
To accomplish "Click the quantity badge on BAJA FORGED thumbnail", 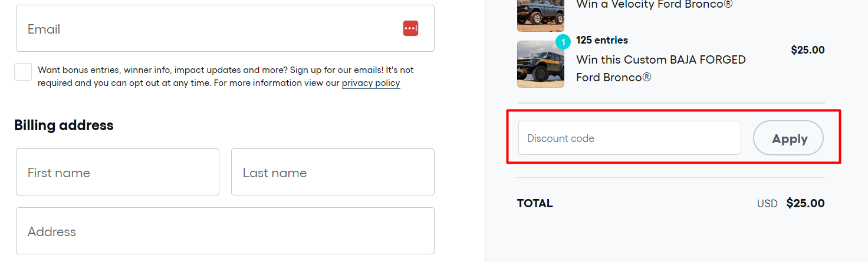I will coord(563,42).
